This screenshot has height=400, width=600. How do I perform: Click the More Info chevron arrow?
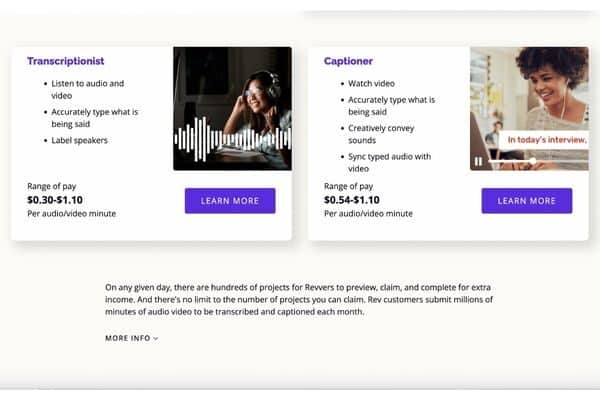coord(156,338)
